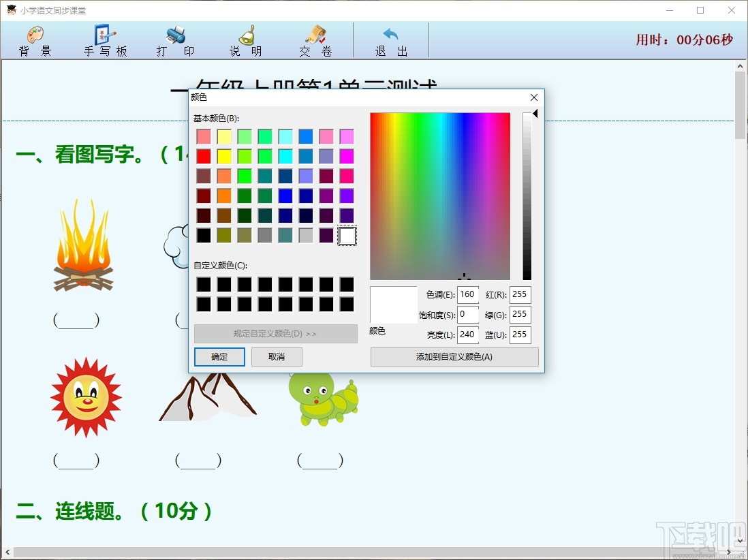Screen dimensions: 748x560
Task: Click the campfire picture
Action: (84, 245)
